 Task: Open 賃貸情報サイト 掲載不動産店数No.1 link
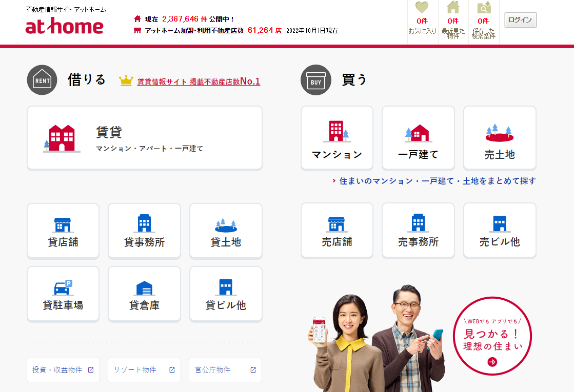pos(199,81)
